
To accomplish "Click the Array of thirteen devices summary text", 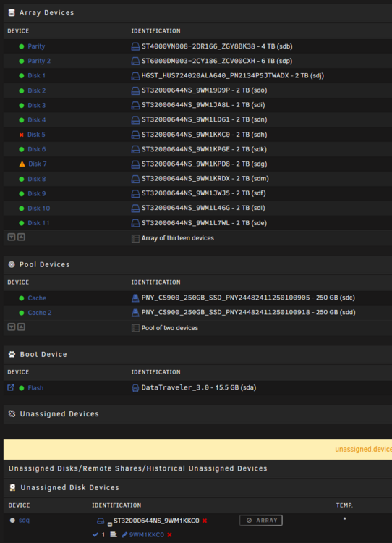I will click(177, 238).
